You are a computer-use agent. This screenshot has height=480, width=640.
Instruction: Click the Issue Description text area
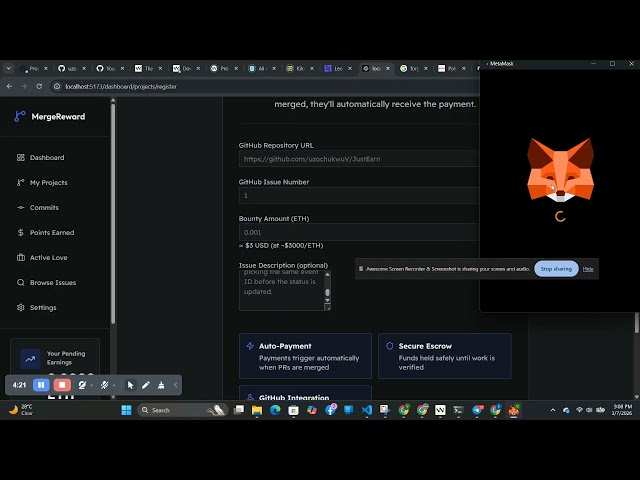click(282, 290)
